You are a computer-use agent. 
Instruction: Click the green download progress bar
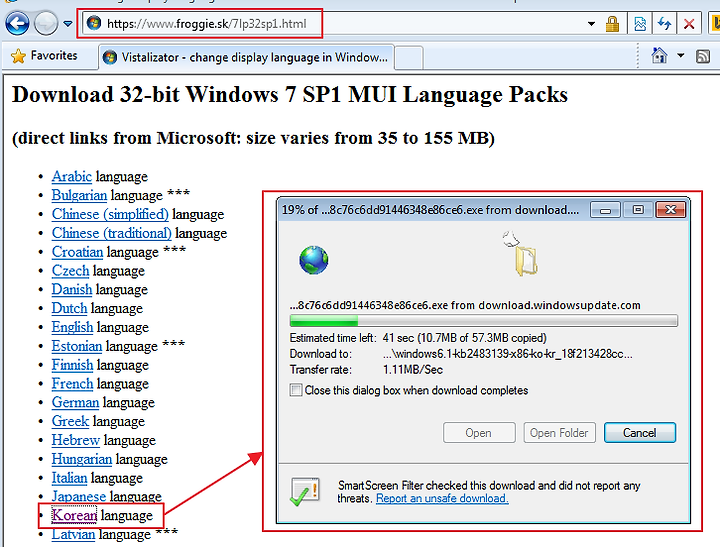[483, 321]
